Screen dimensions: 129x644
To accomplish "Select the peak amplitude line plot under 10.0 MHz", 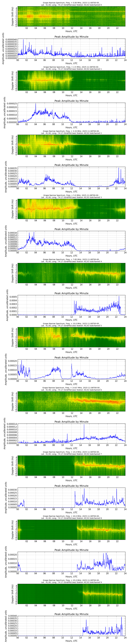I will point(71,369).
